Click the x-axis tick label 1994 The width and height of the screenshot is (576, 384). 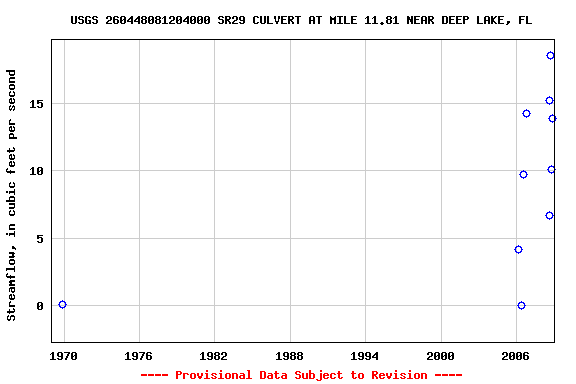click(364, 356)
